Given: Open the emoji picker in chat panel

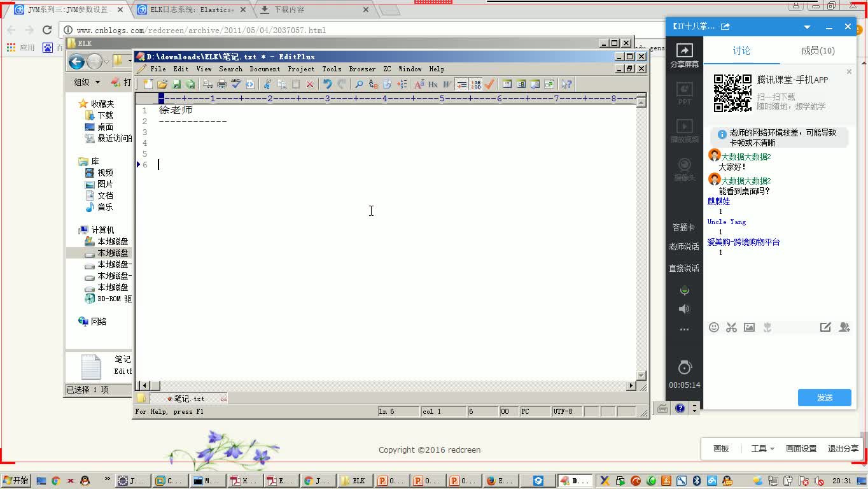Looking at the screenshot, I should [x=714, y=327].
